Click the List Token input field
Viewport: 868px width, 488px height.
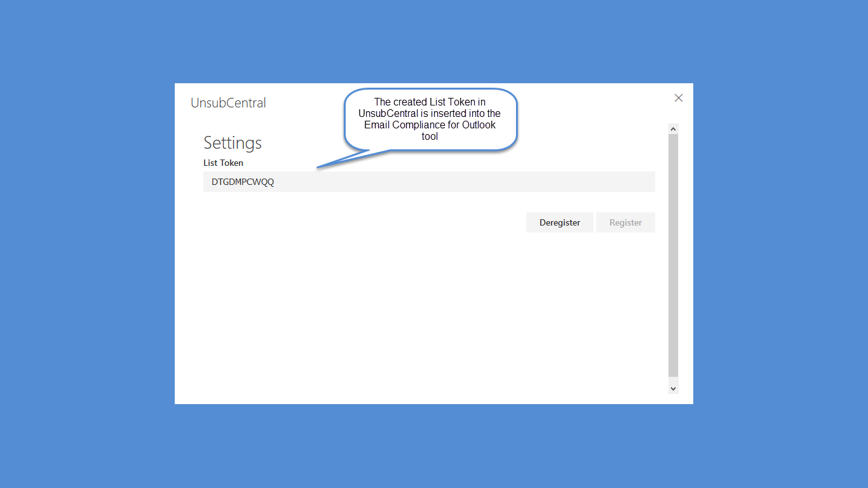click(429, 182)
